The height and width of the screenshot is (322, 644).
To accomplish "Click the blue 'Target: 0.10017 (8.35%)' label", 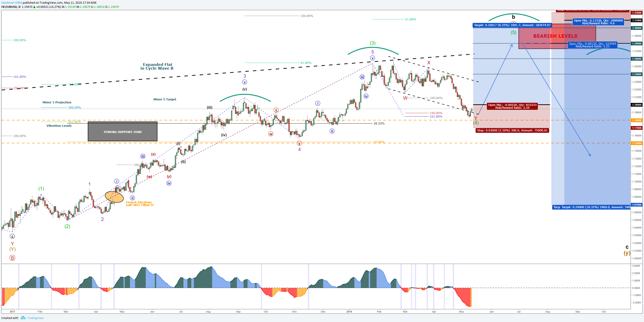I will point(512,25).
